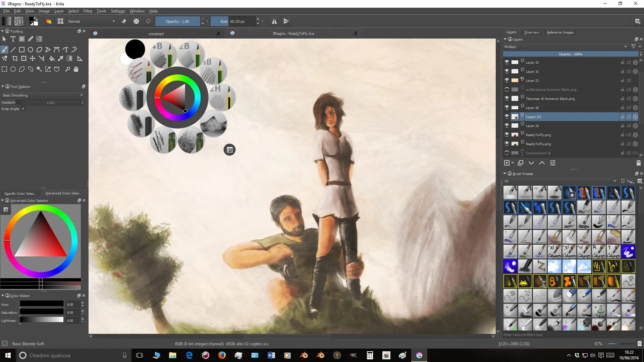Expand the Basic Smoothing dropdown
The height and width of the screenshot is (362, 644).
click(43, 96)
